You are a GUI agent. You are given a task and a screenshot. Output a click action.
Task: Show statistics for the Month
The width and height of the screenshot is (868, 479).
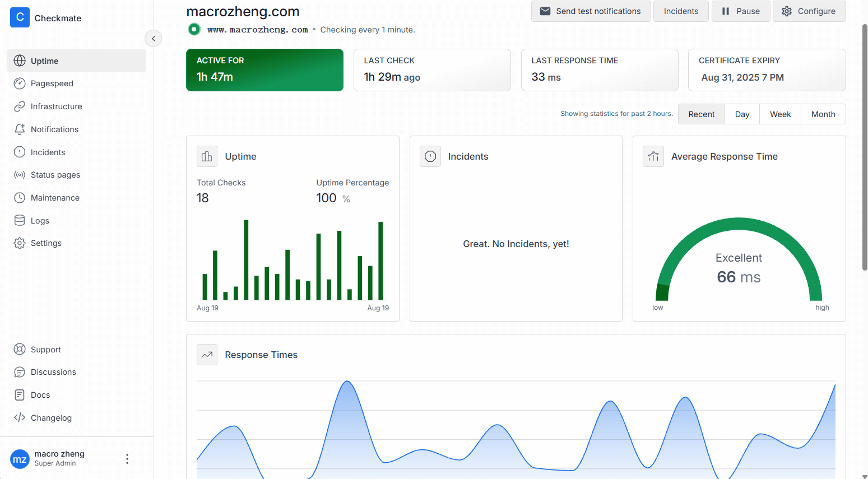[823, 114]
